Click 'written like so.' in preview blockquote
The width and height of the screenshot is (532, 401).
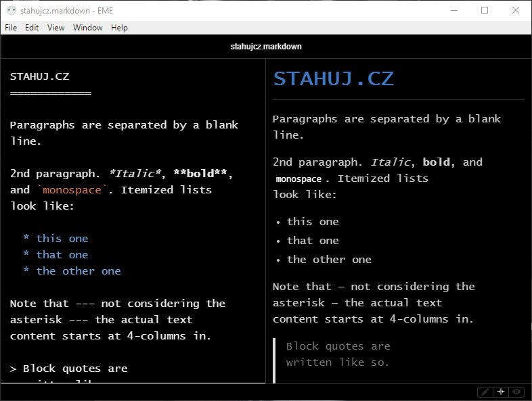338,362
